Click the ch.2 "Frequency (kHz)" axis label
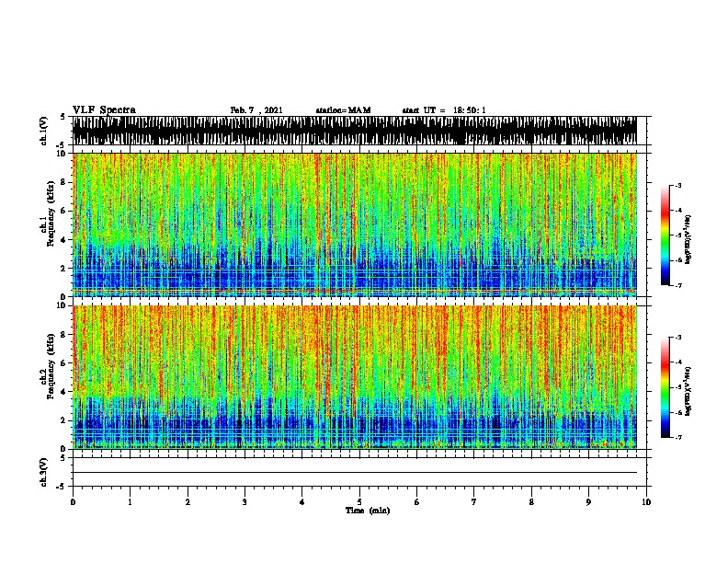Image resolution: width=728 pixels, height=563 pixels. tap(51, 366)
